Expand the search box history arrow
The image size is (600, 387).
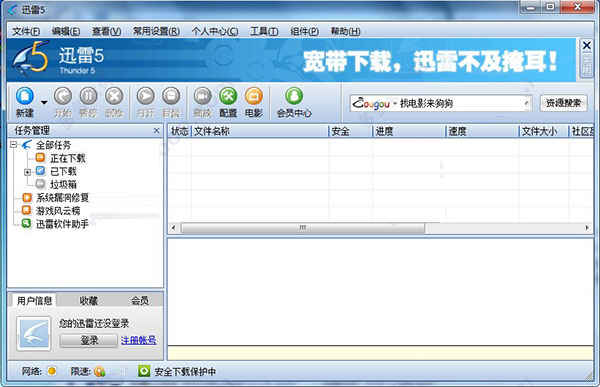527,103
